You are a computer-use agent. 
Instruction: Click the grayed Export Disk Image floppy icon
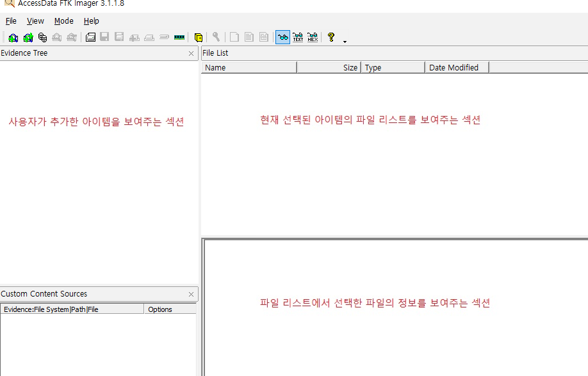104,37
